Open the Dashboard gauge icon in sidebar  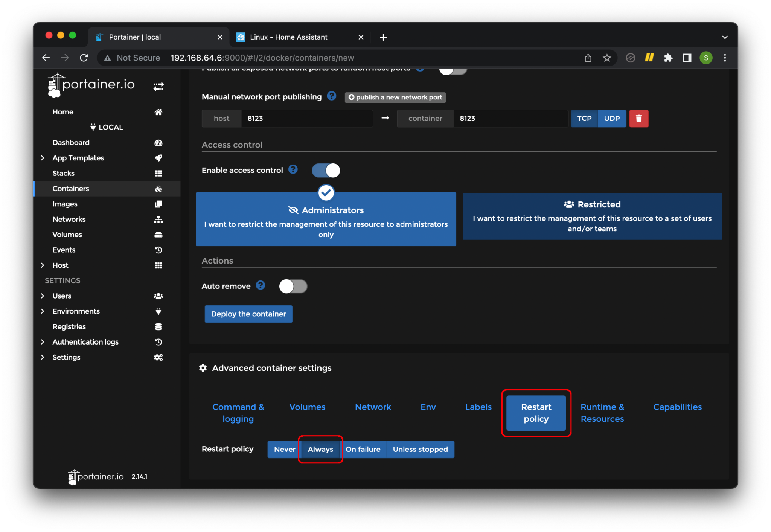(x=158, y=143)
